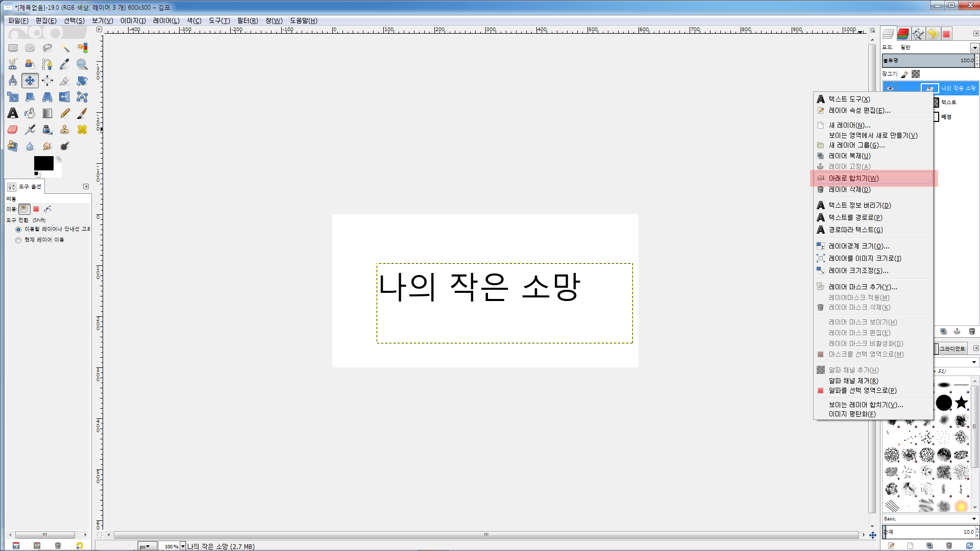Toggle visibility eye of '나의 작은 소망' layer
Screen dimensions: 980x551
point(890,88)
